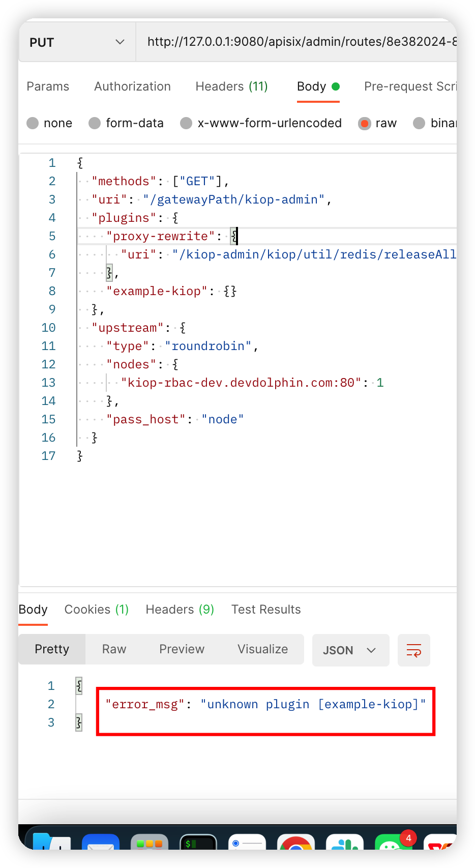The image size is (475, 868).
Task: Open the HTTP method dropdown showing PUT
Action: (77, 42)
